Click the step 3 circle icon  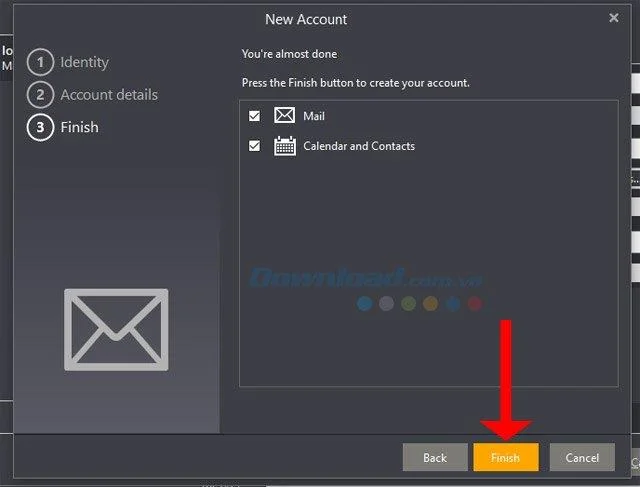(40, 127)
